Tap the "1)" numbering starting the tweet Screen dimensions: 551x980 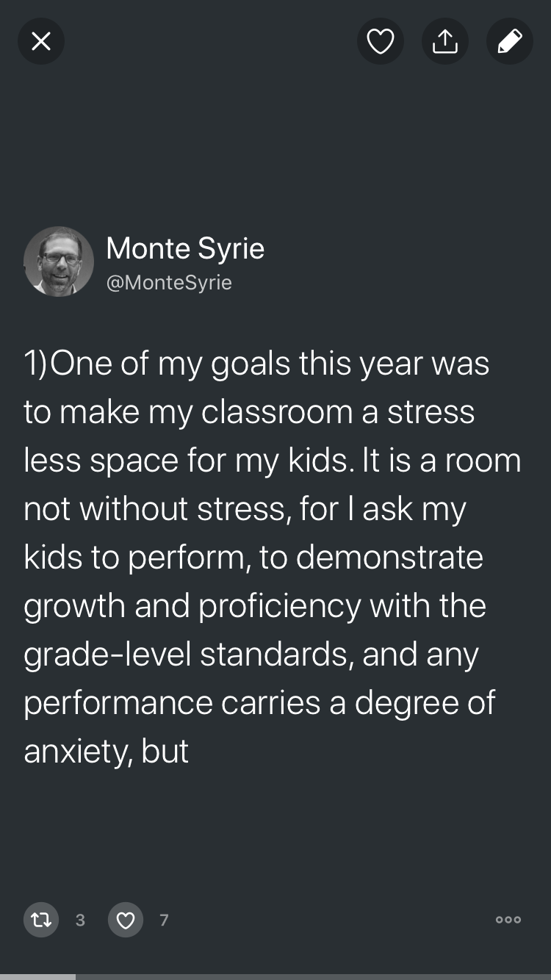click(35, 364)
